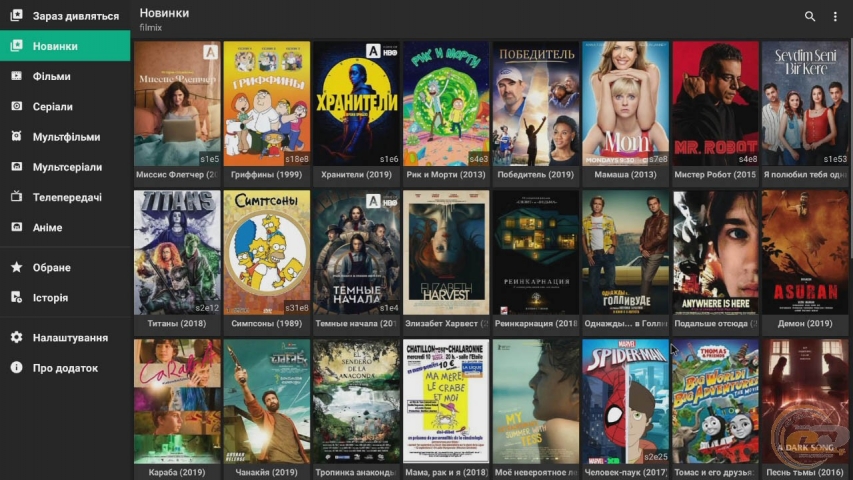This screenshot has width=853, height=480.
Task: Go to Серіали category
Action: pyautogui.click(x=65, y=106)
